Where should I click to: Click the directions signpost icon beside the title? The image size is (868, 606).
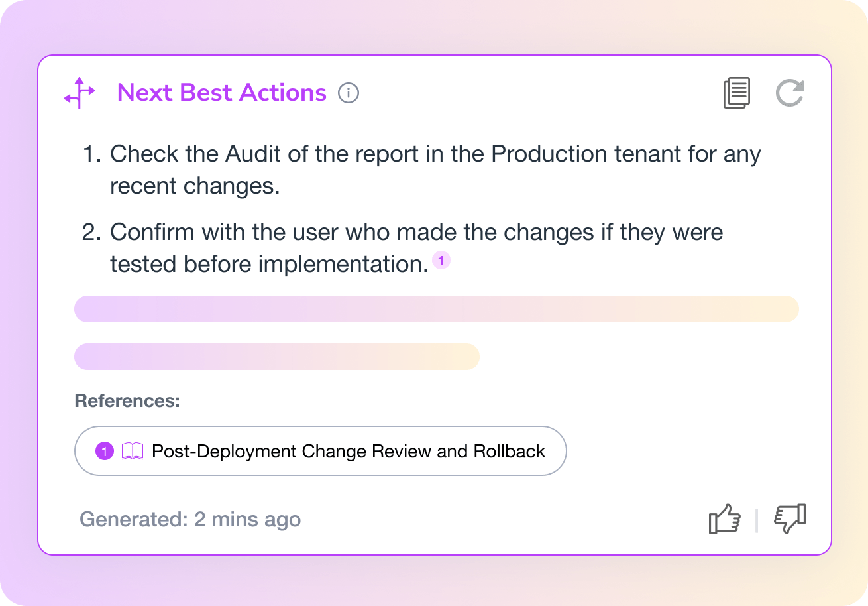(80, 93)
